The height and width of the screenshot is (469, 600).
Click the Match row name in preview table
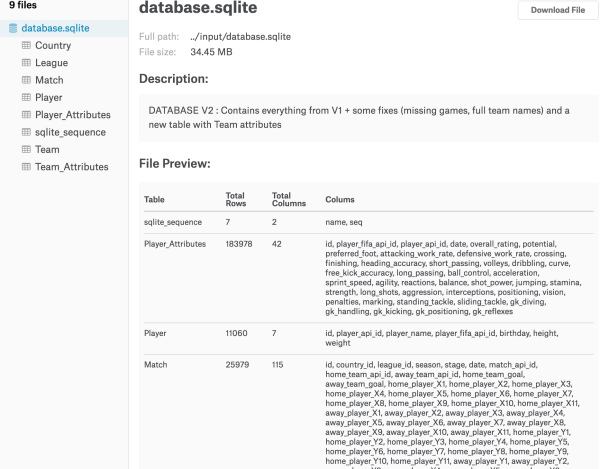(x=157, y=365)
